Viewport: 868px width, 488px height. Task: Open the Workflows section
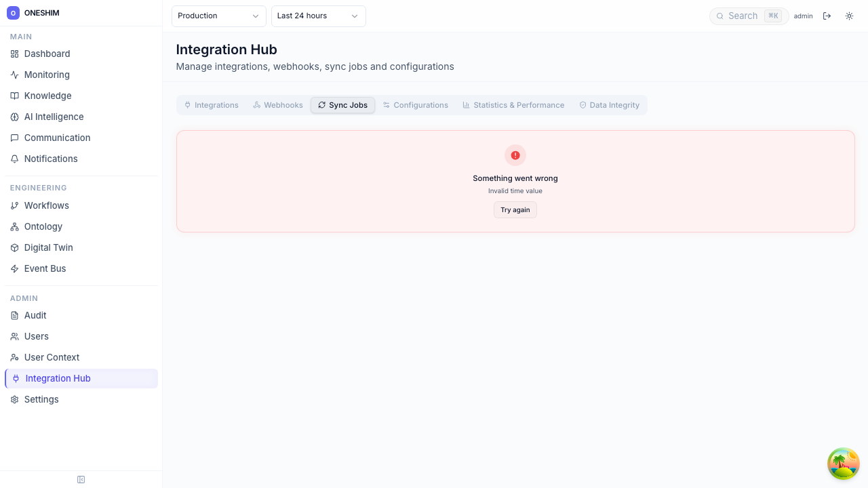tap(46, 205)
